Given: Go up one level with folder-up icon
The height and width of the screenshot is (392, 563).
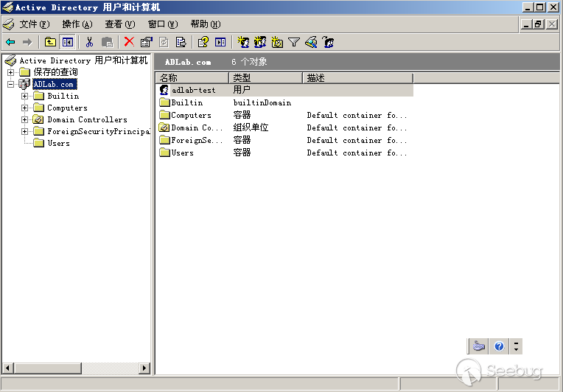Looking at the screenshot, I should [x=50, y=42].
